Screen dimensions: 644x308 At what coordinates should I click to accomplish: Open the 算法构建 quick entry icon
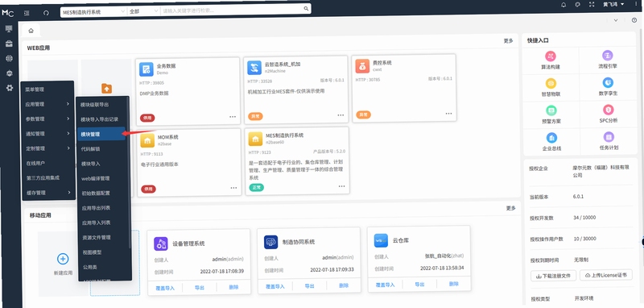point(551,56)
